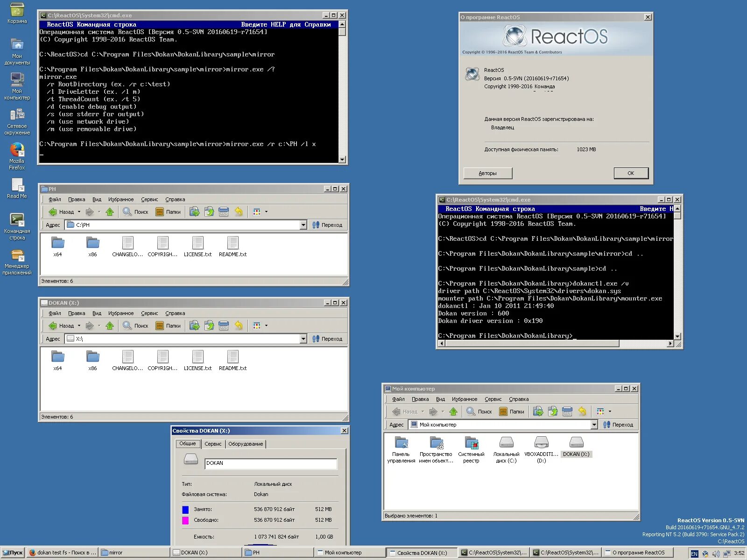The height and width of the screenshot is (560, 747).
Task: Click scroll-down arrow in mirror.exe cmd window
Action: coord(342,160)
